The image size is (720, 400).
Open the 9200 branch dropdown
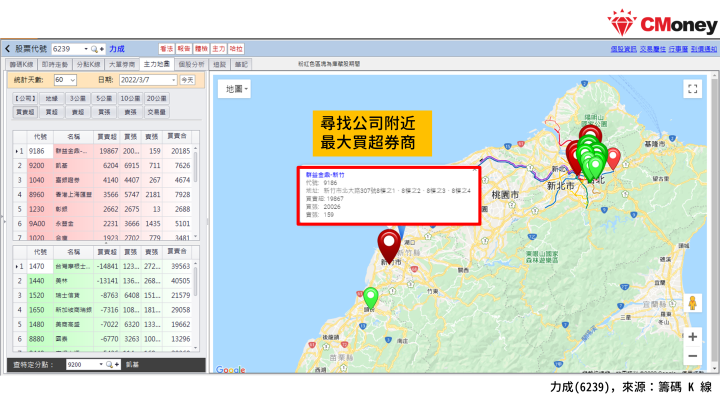[101, 365]
